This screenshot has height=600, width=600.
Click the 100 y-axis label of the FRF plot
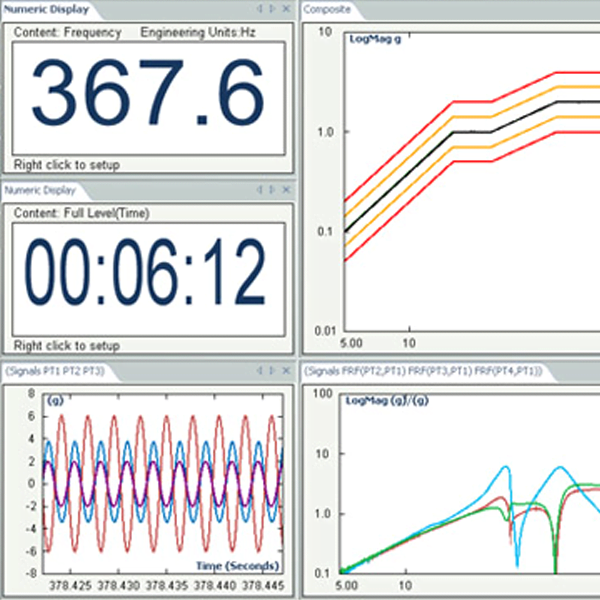click(x=323, y=394)
